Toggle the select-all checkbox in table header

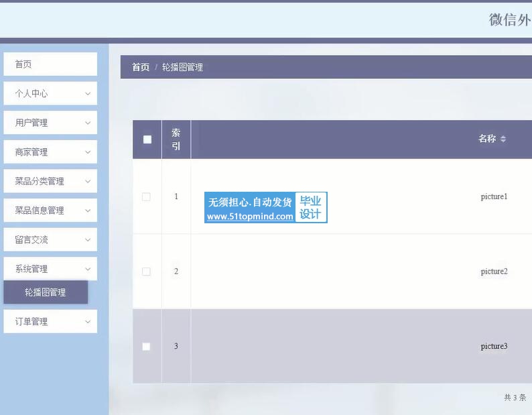point(147,139)
